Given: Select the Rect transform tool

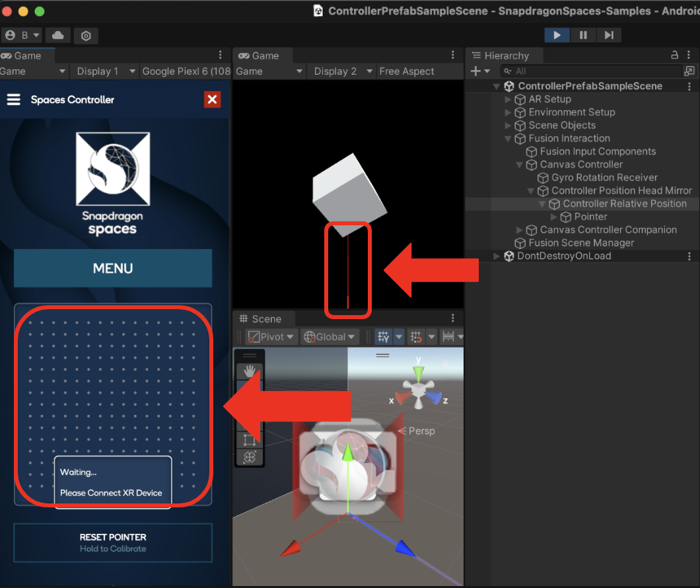Looking at the screenshot, I should pyautogui.click(x=250, y=440).
